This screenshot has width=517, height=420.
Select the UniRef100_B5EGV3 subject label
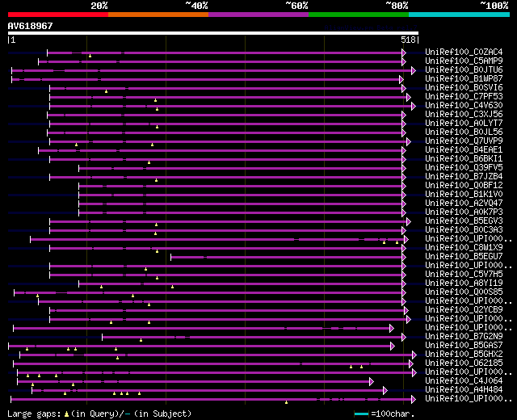(464, 221)
